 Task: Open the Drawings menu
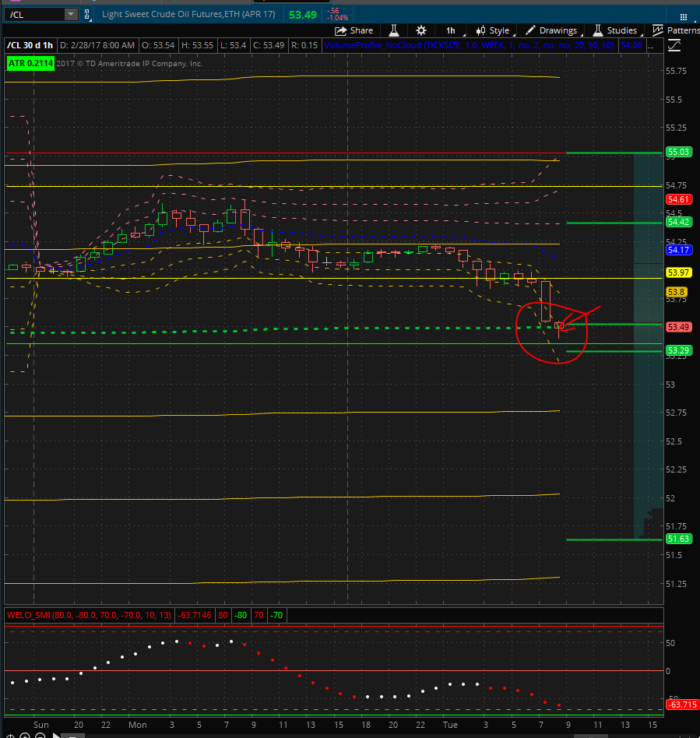point(553,30)
